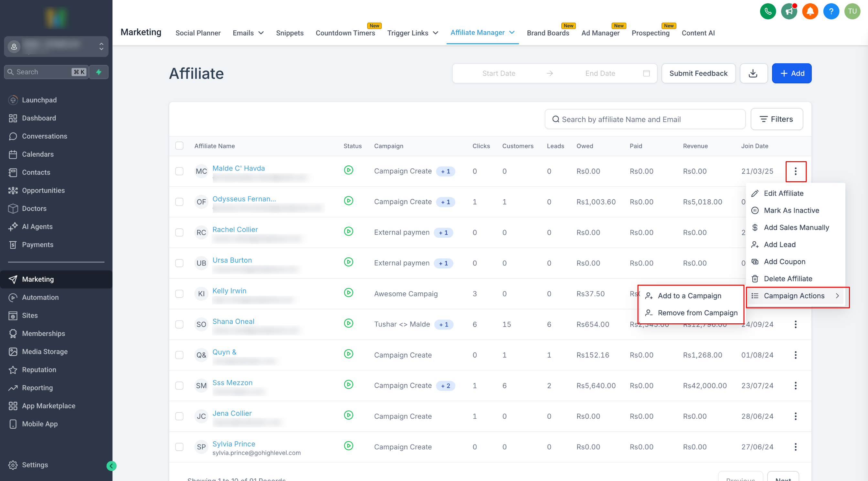Choose Add to a Campaign option
868x481 pixels.
tap(689, 296)
